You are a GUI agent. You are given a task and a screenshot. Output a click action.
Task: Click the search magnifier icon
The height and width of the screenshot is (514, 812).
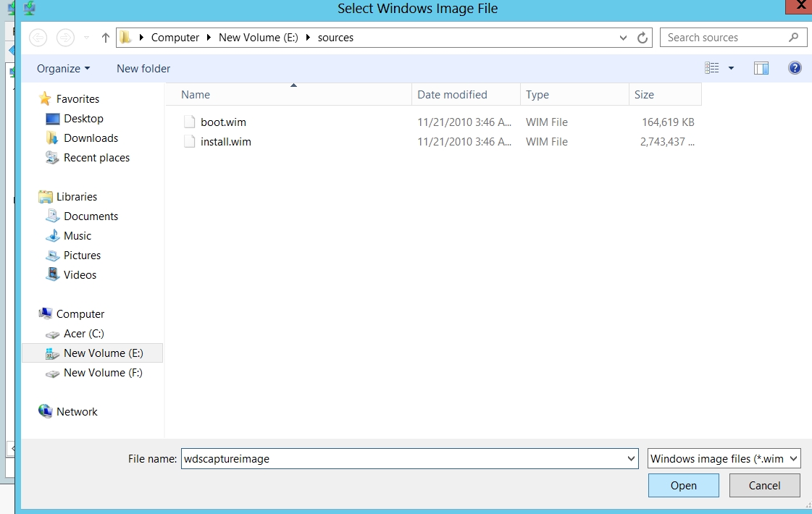point(794,38)
